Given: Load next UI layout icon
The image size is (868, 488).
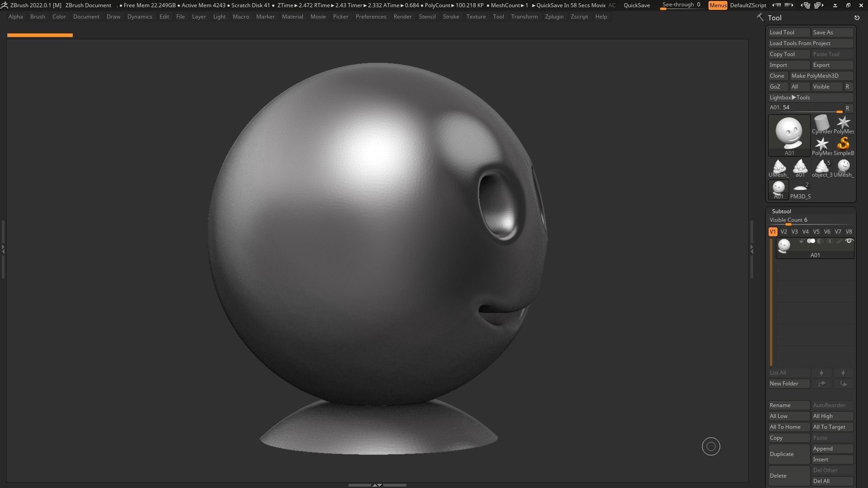Looking at the screenshot, I should tap(819, 5).
